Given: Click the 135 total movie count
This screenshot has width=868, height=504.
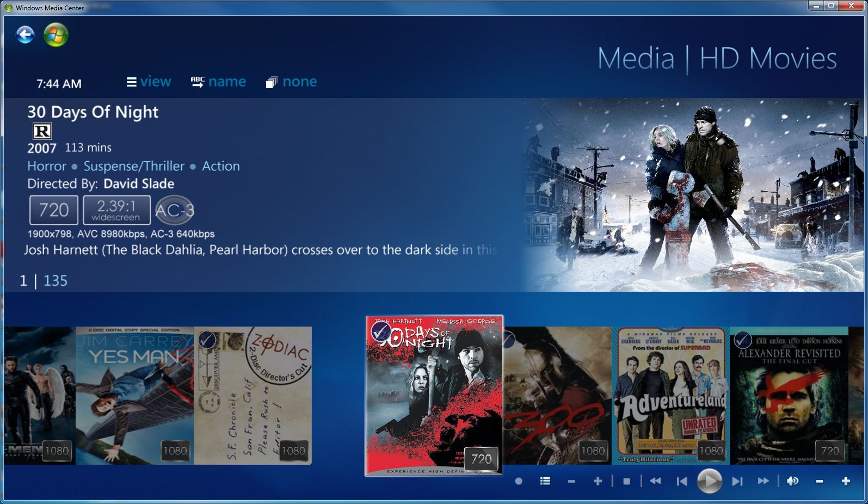Looking at the screenshot, I should (x=56, y=281).
